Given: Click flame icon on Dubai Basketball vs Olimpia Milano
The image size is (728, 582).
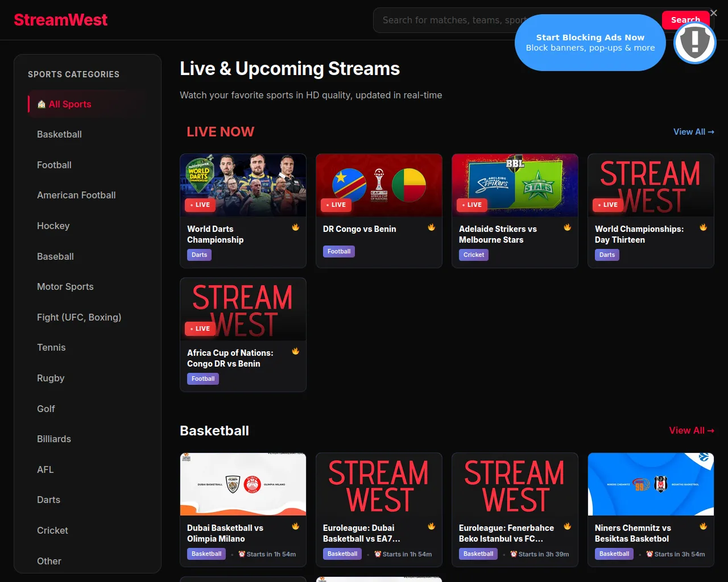Looking at the screenshot, I should [296, 526].
